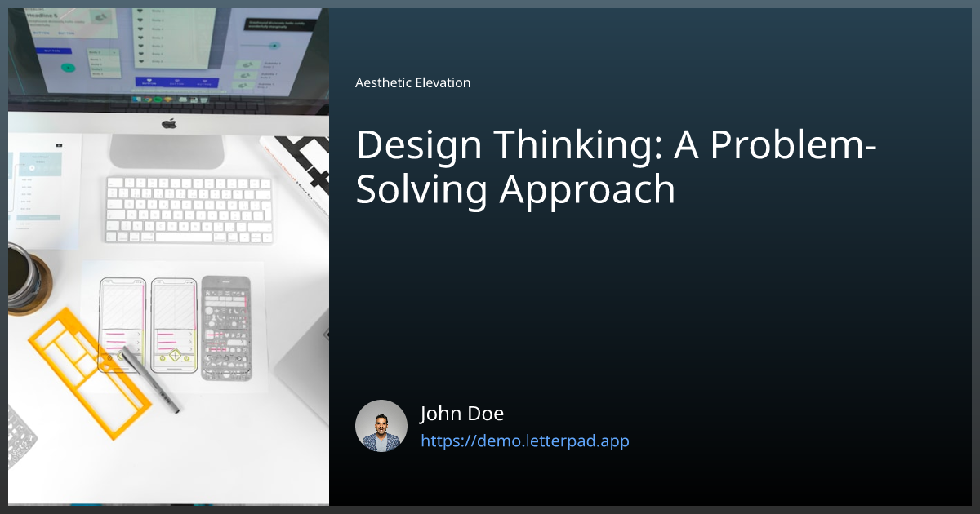Click the John Doe author name
Viewport: 980px width, 514px height.
[x=462, y=414]
